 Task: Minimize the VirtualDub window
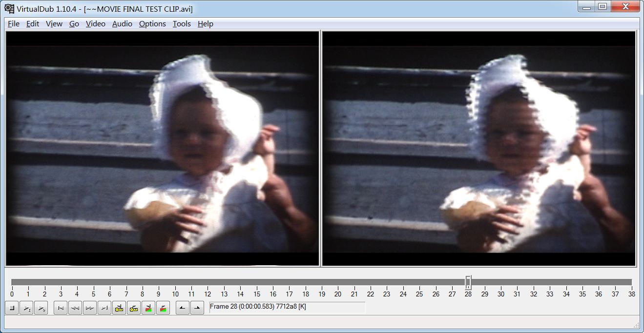point(586,7)
